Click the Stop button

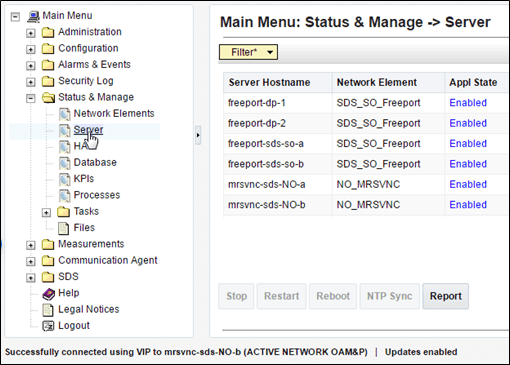tap(236, 296)
